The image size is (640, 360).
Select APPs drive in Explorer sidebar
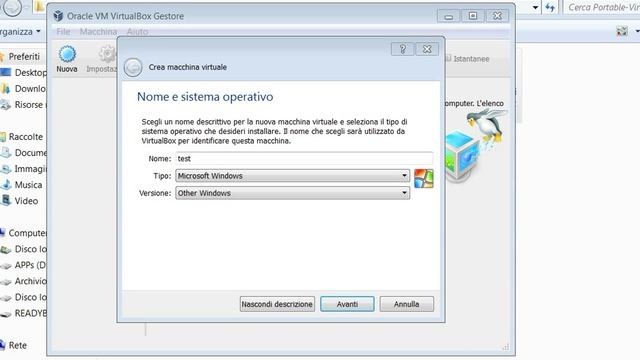(31, 265)
